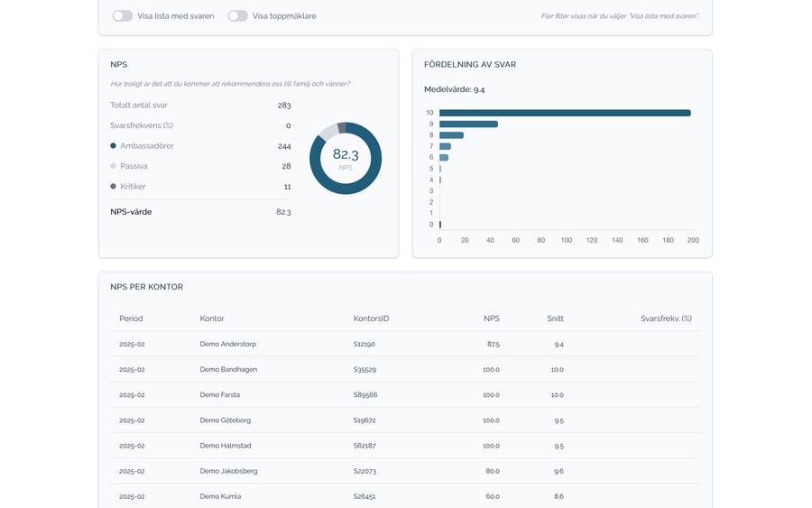Screen dimensions: 812x508
Task: Sort table by KontorsID column header
Action: pyautogui.click(x=372, y=319)
